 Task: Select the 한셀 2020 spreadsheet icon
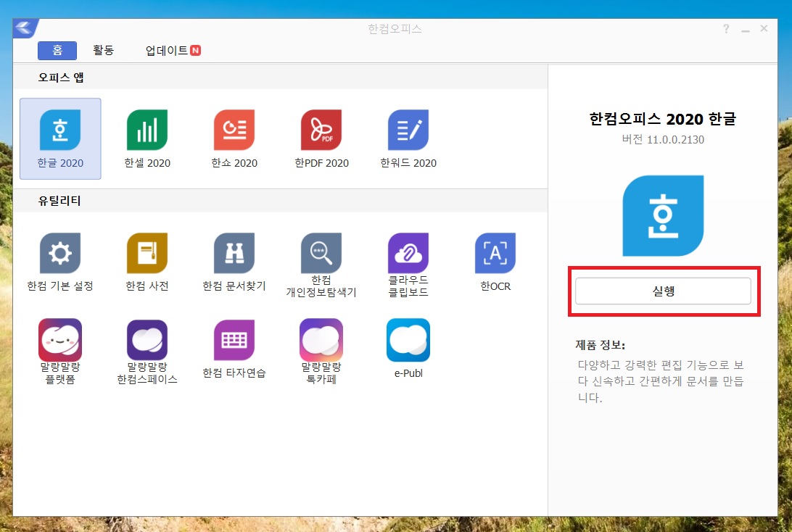pyautogui.click(x=147, y=130)
